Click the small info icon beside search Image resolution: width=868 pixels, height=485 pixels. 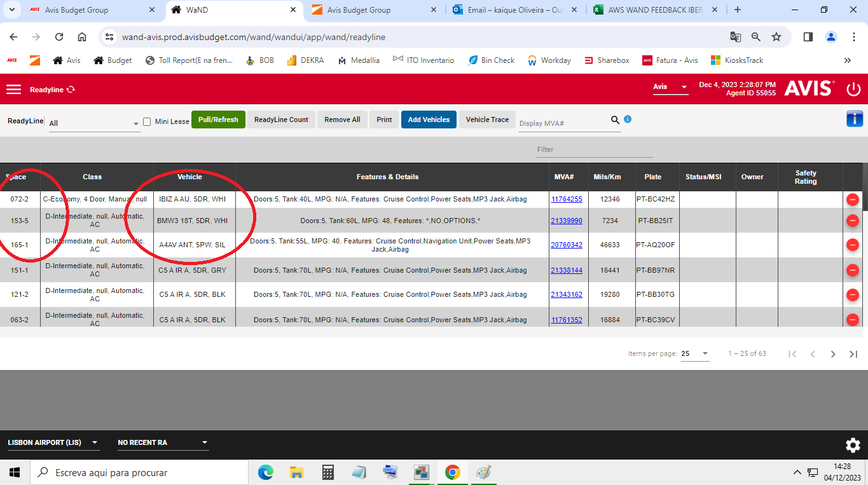(x=628, y=119)
